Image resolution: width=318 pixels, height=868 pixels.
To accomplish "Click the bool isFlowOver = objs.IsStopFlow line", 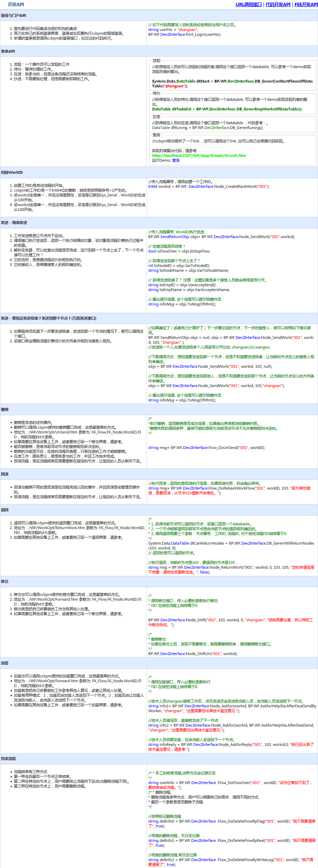I will point(179,251).
